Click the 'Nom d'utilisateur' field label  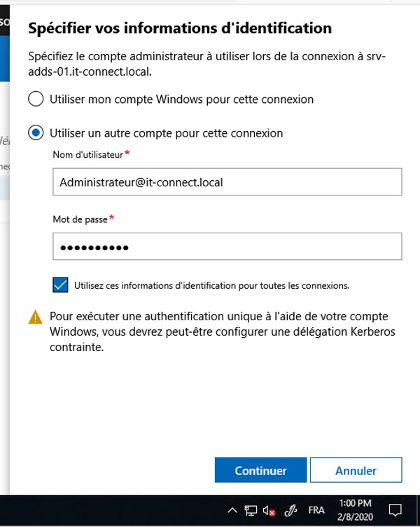coord(87,154)
